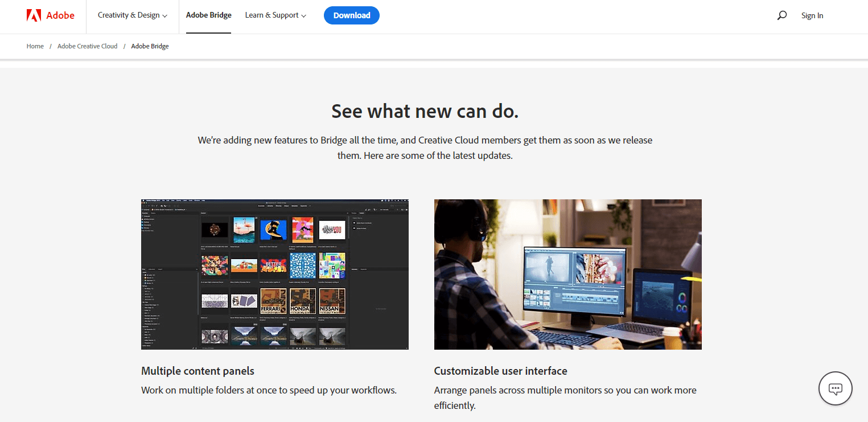Open the video editor workspace photo

click(568, 274)
